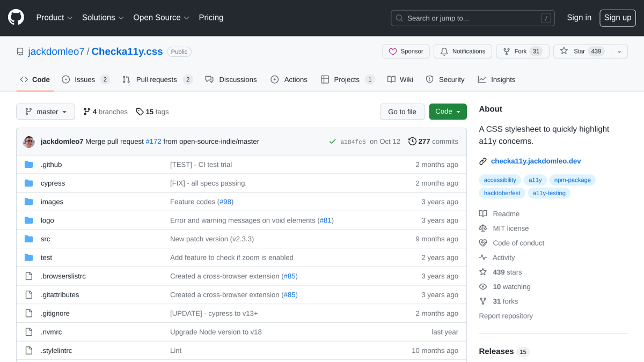The image size is (644, 362).
Task: Click the pulse icon beside Activity
Action: tap(483, 257)
